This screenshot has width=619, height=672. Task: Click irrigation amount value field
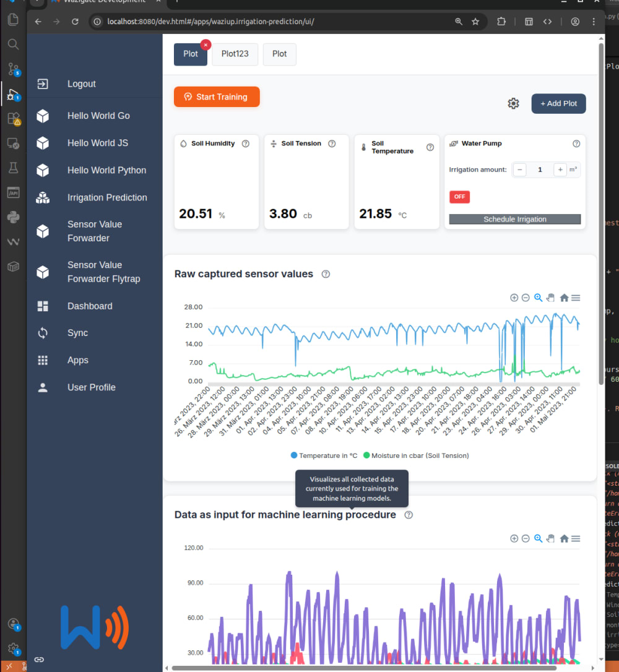tap(540, 170)
